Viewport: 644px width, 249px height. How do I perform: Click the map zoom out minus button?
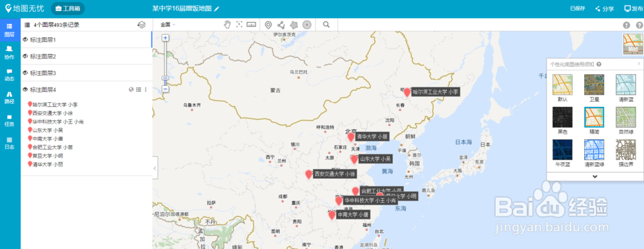(166, 89)
